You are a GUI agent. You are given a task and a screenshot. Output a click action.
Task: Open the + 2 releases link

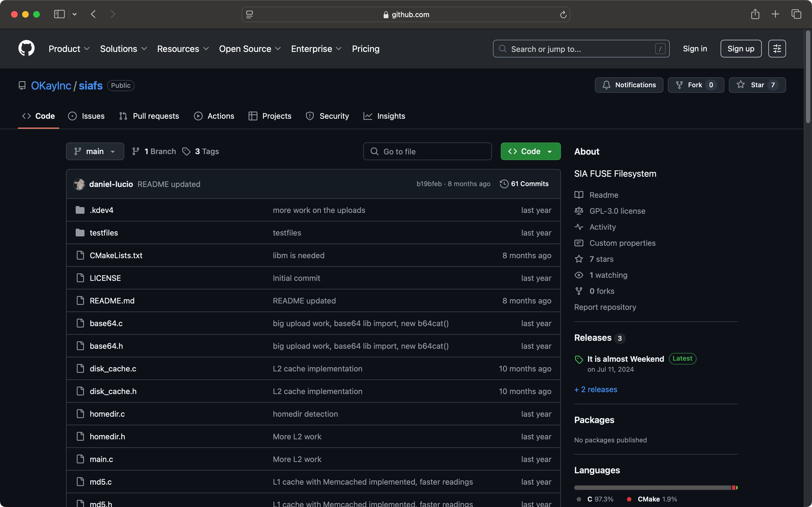tap(595, 389)
